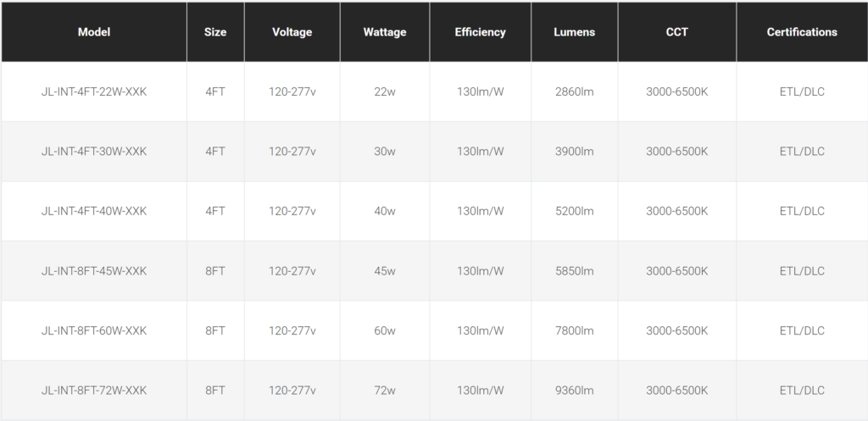
Task: Click the JL-INT-4FT-30W-XXK model cell
Action: (94, 152)
